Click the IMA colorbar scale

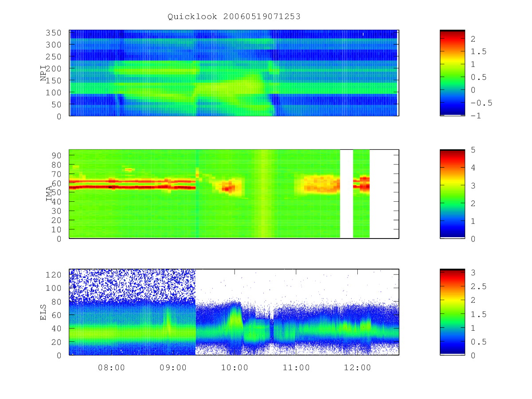[x=452, y=194]
